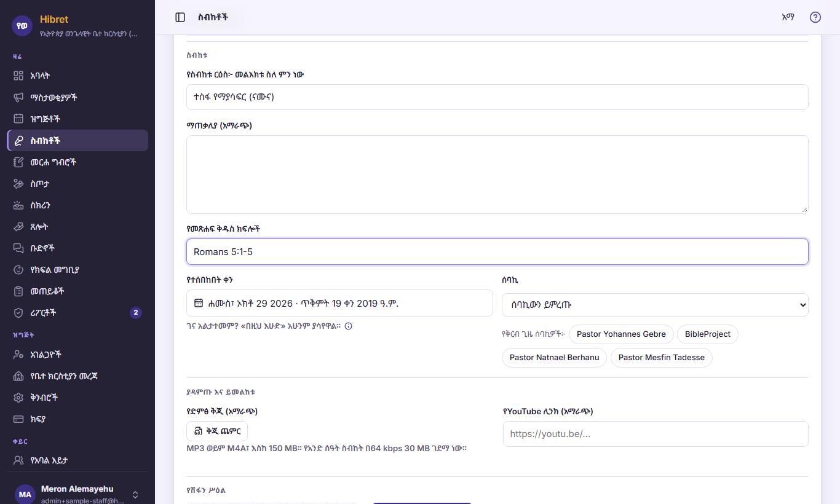
Task: Click the ቅንብሮች gear icon
Action: 18,398
